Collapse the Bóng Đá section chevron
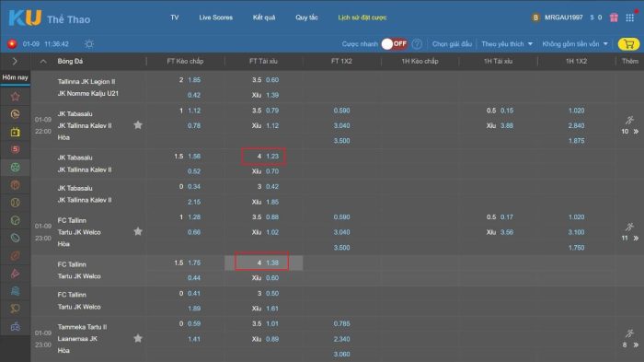This screenshot has height=362, width=644. point(43,62)
